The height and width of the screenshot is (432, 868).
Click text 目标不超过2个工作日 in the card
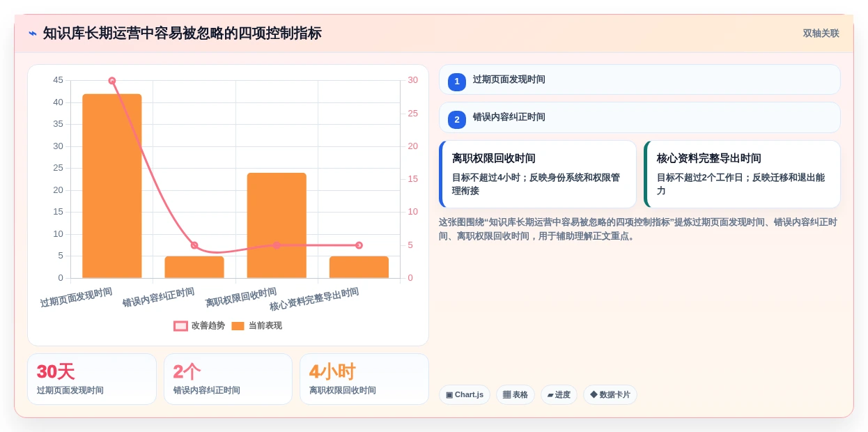[702, 178]
